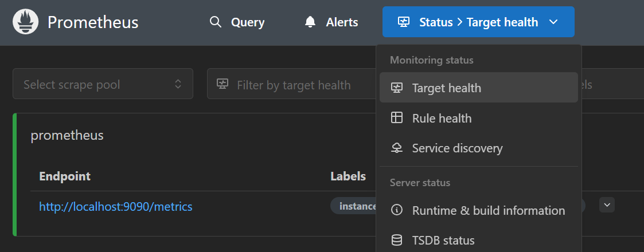Select Target health menu entry
644x252 pixels.
(x=478, y=88)
